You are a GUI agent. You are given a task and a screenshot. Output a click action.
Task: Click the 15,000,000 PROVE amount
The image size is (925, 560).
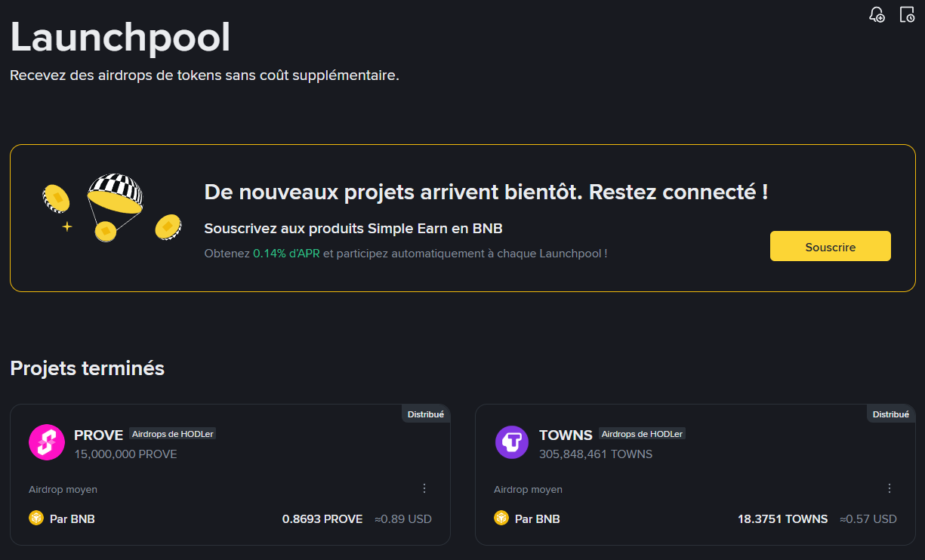click(x=125, y=454)
